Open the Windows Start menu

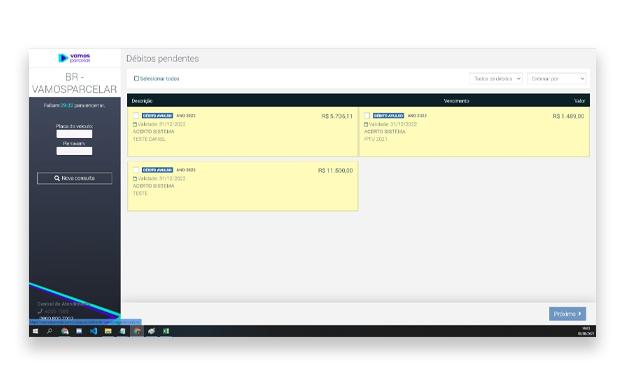[x=35, y=331]
